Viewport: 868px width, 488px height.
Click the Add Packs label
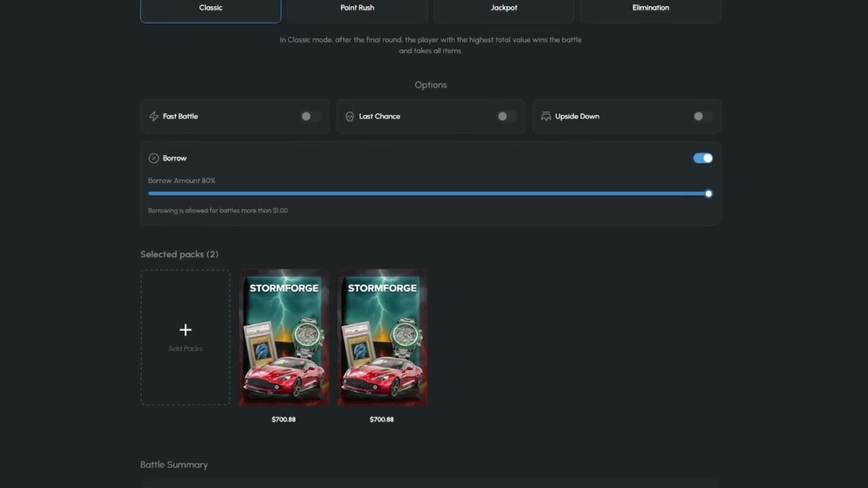[x=185, y=348]
